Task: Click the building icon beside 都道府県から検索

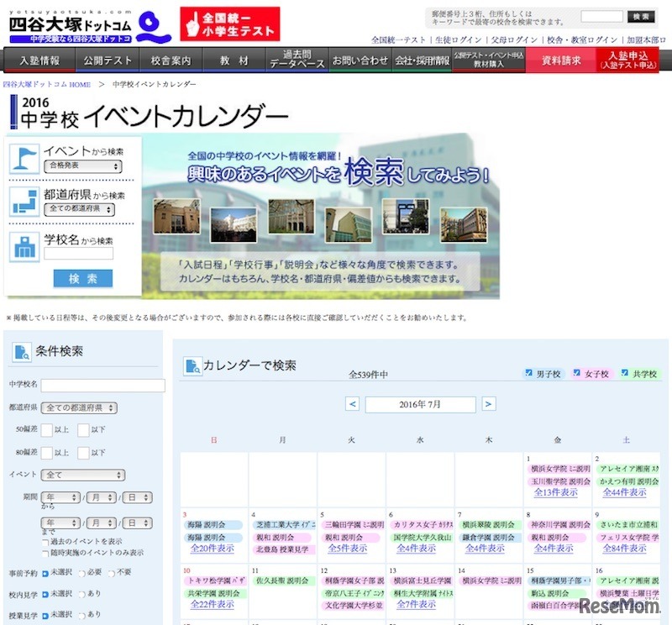Action: click(24, 202)
